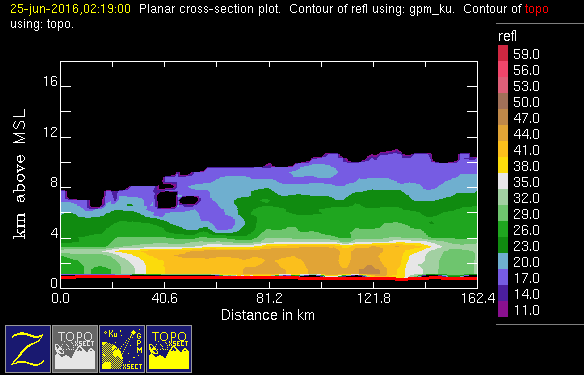Click the 'Distance in km' axis label
584x375 pixels.
[268, 315]
